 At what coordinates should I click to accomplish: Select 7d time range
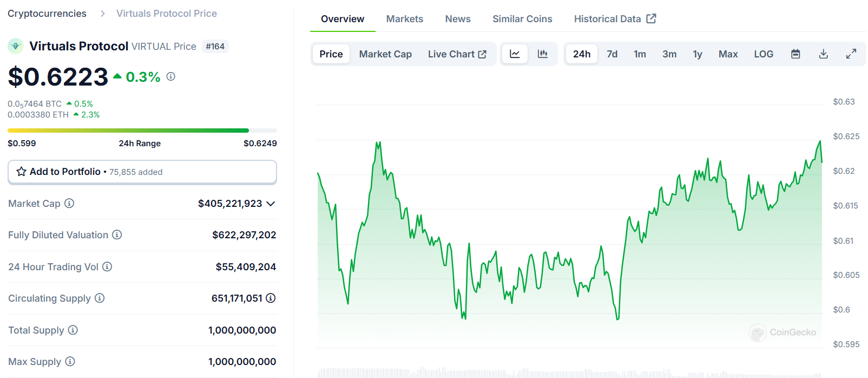point(612,54)
